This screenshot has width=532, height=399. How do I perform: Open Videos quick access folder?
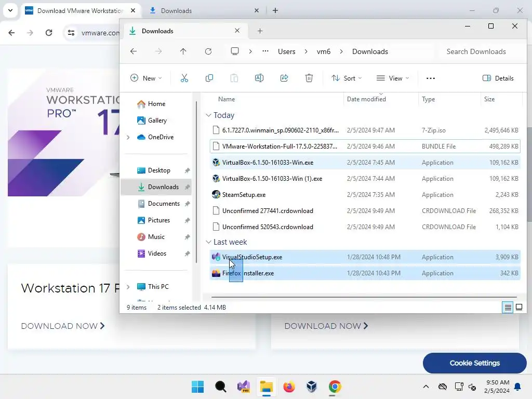(x=156, y=254)
